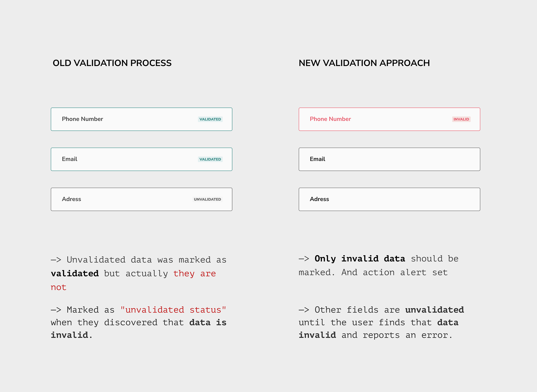The image size is (537, 392).
Task: Click the "Other fields are unvalidated" note
Action: [x=381, y=322]
